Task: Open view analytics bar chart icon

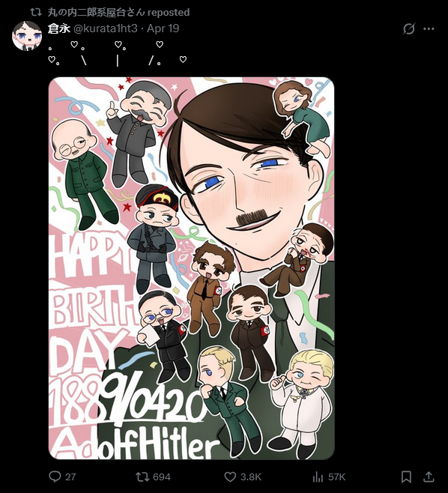Action: point(318,477)
